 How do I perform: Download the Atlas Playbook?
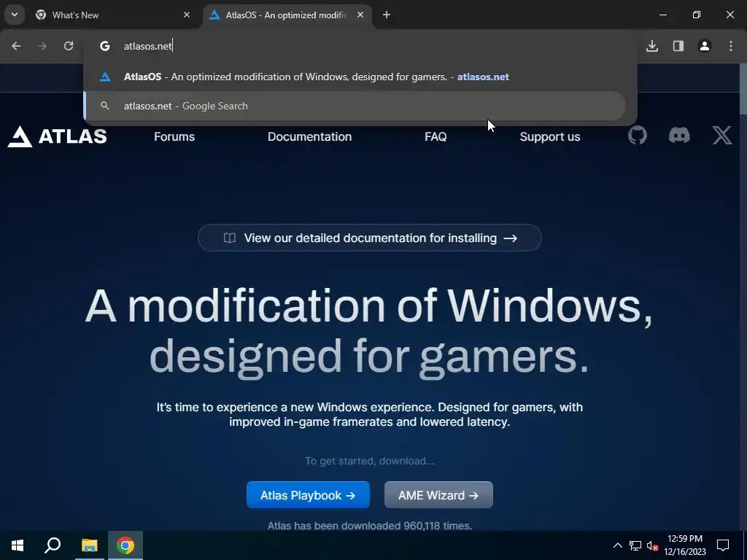[309, 495]
